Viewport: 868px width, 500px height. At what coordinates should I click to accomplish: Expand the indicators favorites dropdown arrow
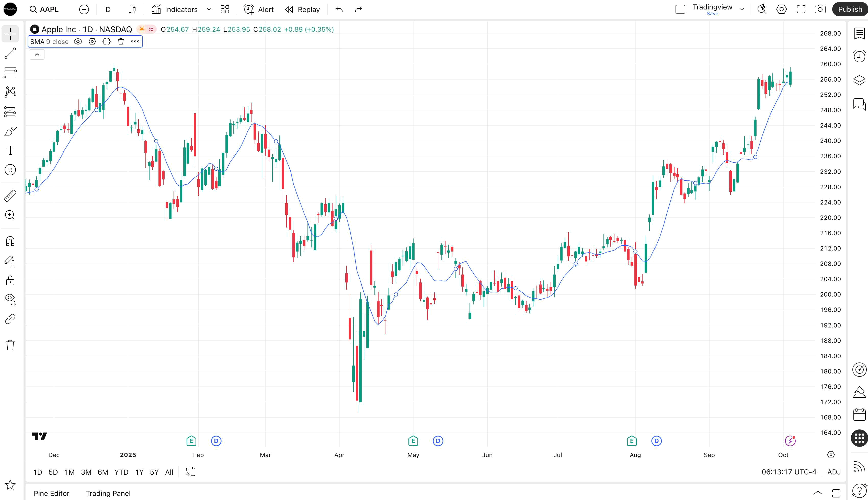click(209, 9)
